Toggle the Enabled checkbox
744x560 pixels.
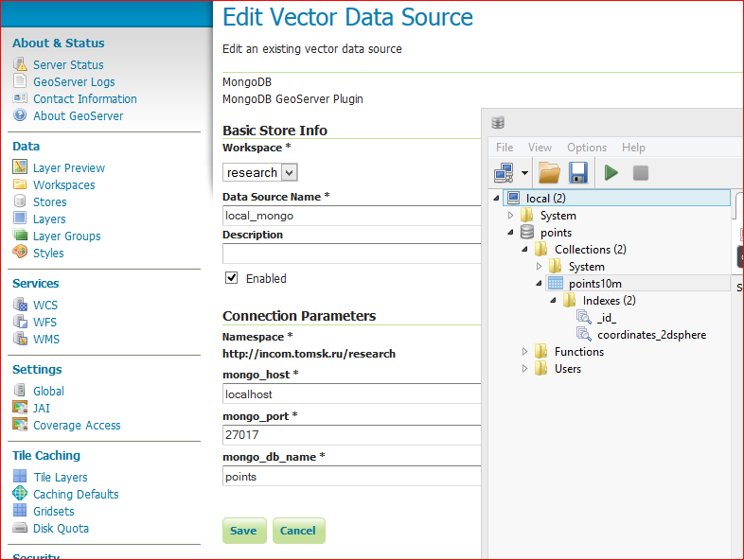tap(231, 278)
